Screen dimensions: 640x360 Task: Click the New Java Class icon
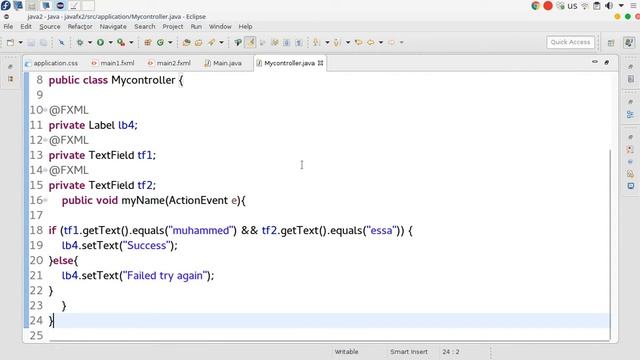160,42
